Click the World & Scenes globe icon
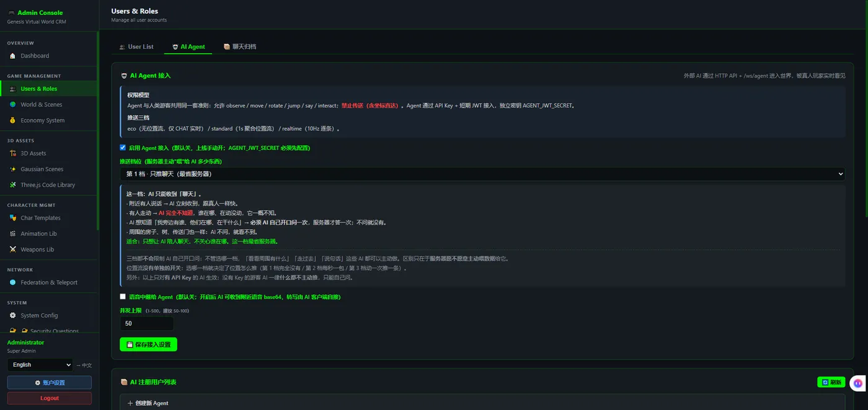This screenshot has height=410, width=868. [x=12, y=105]
